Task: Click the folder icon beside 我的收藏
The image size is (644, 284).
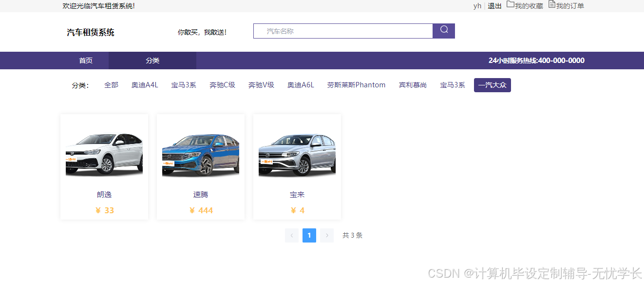Action: [x=511, y=4]
